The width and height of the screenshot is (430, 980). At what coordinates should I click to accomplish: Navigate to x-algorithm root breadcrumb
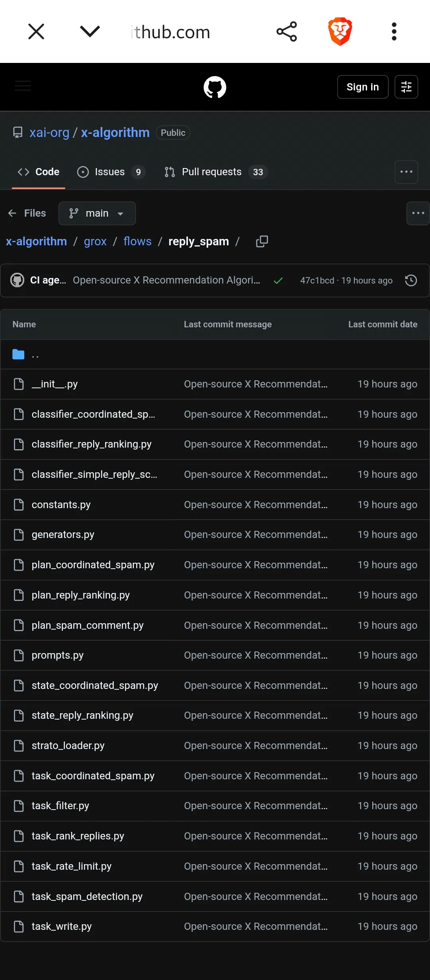point(36,241)
